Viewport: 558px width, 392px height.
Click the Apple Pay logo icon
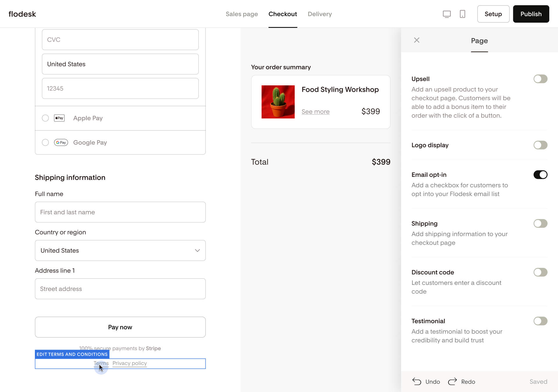coord(59,118)
